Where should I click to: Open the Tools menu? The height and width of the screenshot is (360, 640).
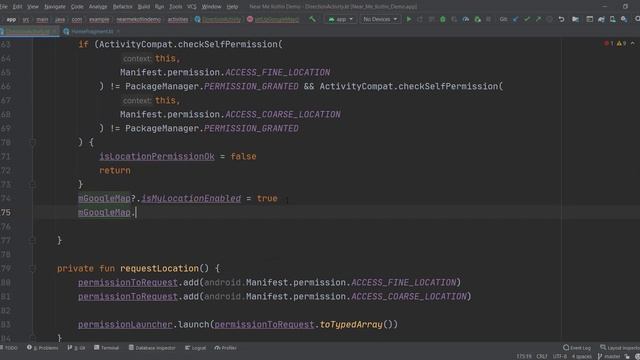pos(176,7)
